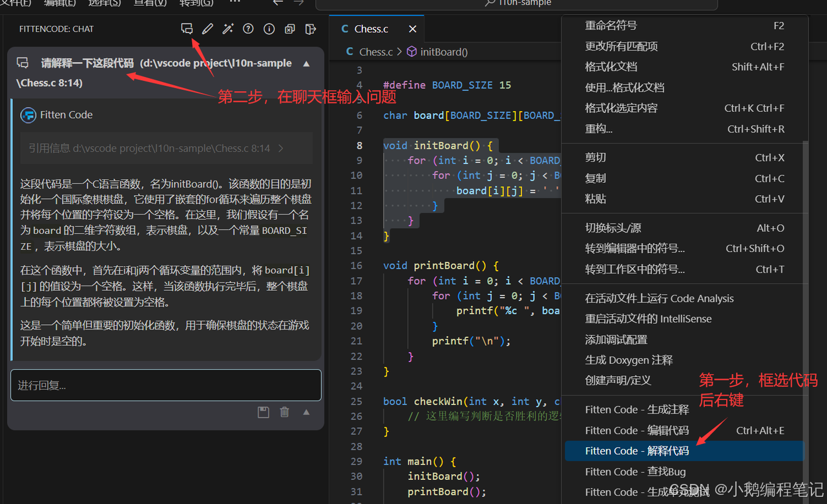Collapse the conversation with the top triangle
The width and height of the screenshot is (827, 504).
pyautogui.click(x=306, y=64)
